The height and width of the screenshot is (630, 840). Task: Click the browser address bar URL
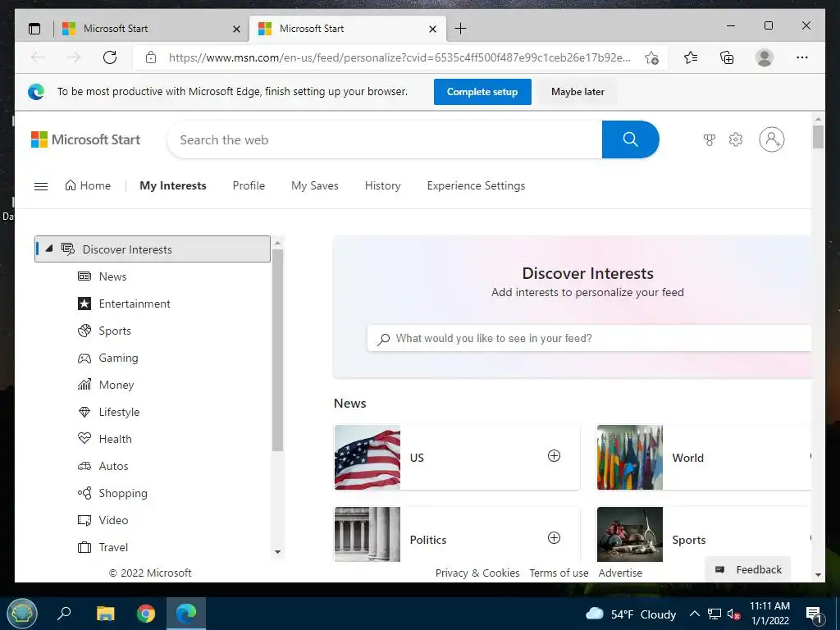(x=399, y=57)
